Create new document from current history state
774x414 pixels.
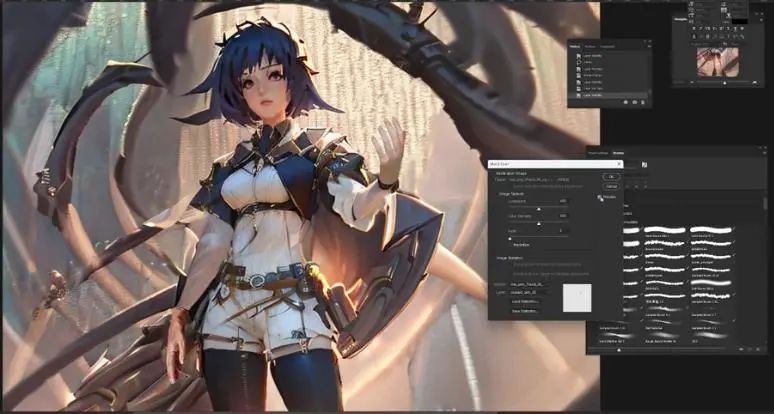click(x=626, y=102)
